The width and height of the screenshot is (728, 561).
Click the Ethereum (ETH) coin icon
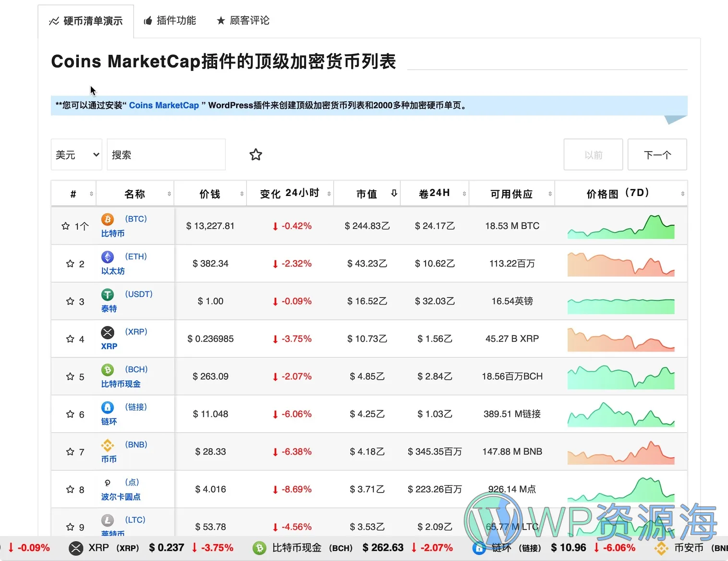point(107,257)
